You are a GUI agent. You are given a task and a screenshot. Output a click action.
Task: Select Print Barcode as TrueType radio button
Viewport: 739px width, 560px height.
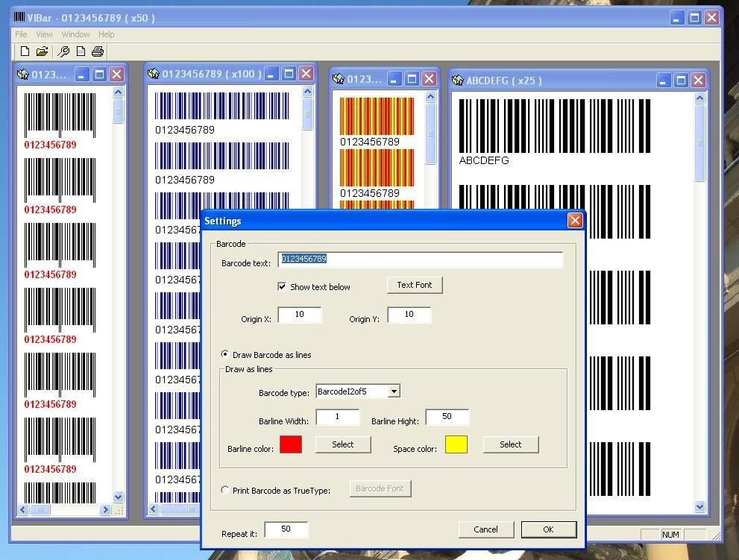coord(224,490)
